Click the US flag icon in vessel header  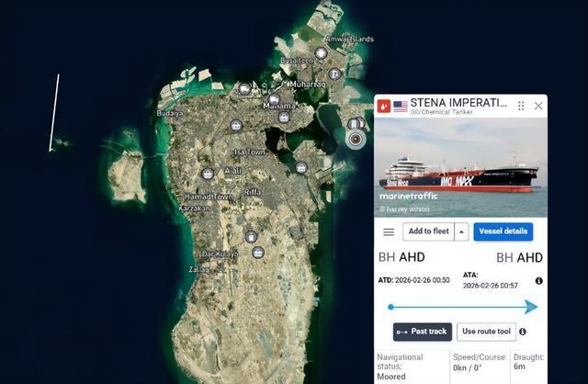tap(401, 107)
